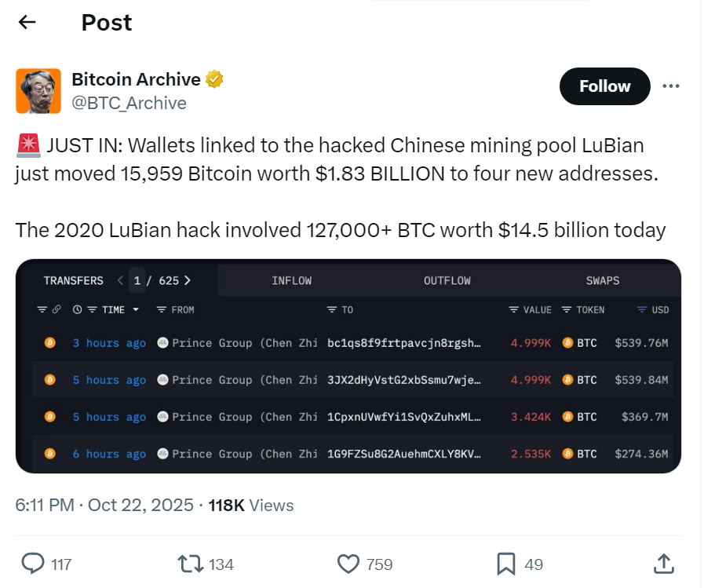The width and height of the screenshot is (704, 588).
Task: Go to next transfers page chevron
Action: (x=188, y=280)
